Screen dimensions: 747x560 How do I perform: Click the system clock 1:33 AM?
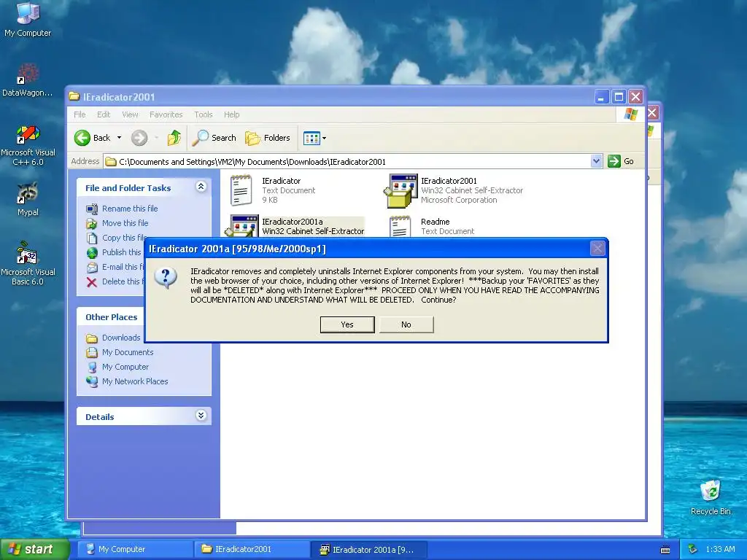click(720, 549)
